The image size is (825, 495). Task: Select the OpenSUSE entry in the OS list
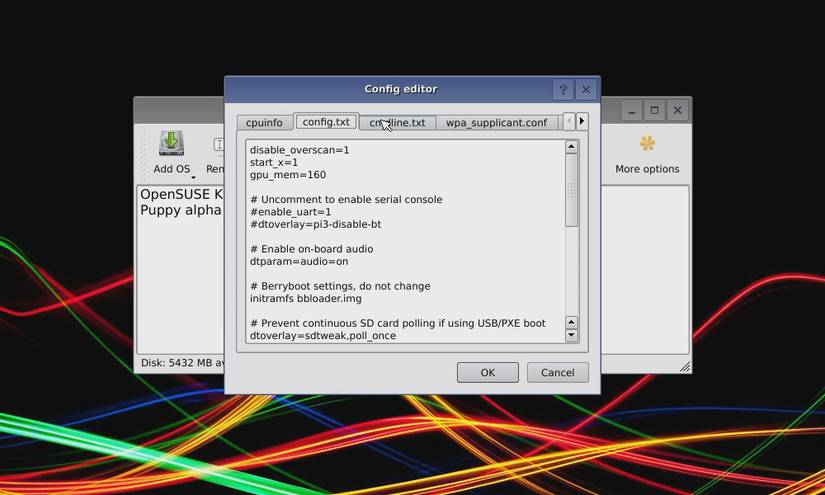pyautogui.click(x=182, y=194)
